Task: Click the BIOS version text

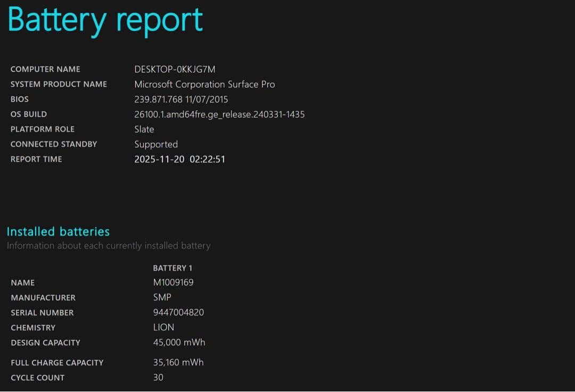Action: tap(181, 99)
